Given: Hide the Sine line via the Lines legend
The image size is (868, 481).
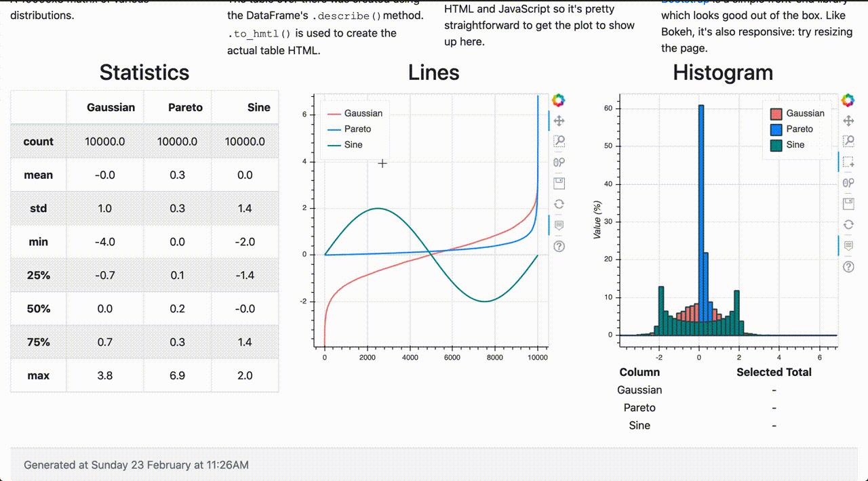Looking at the screenshot, I should click(351, 144).
